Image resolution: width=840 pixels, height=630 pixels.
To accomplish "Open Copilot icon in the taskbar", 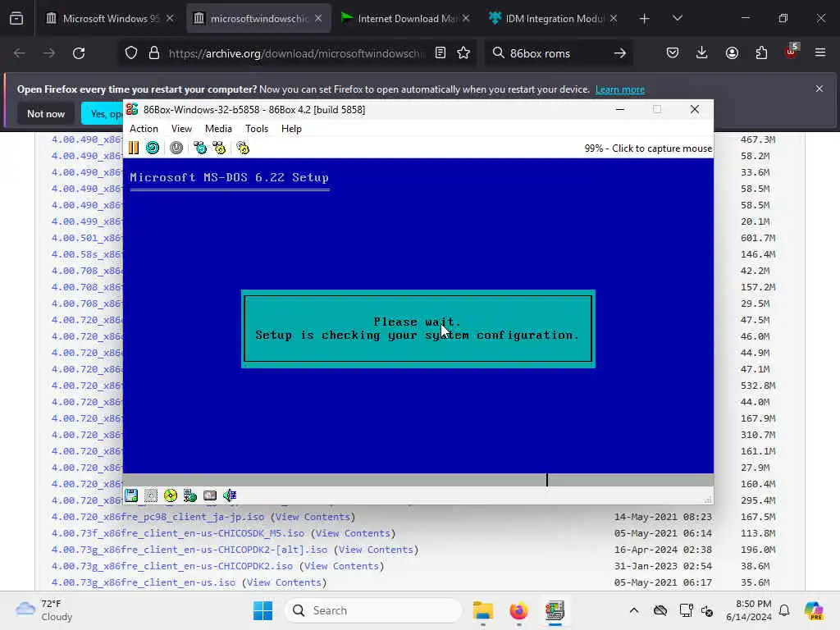I will [813, 610].
